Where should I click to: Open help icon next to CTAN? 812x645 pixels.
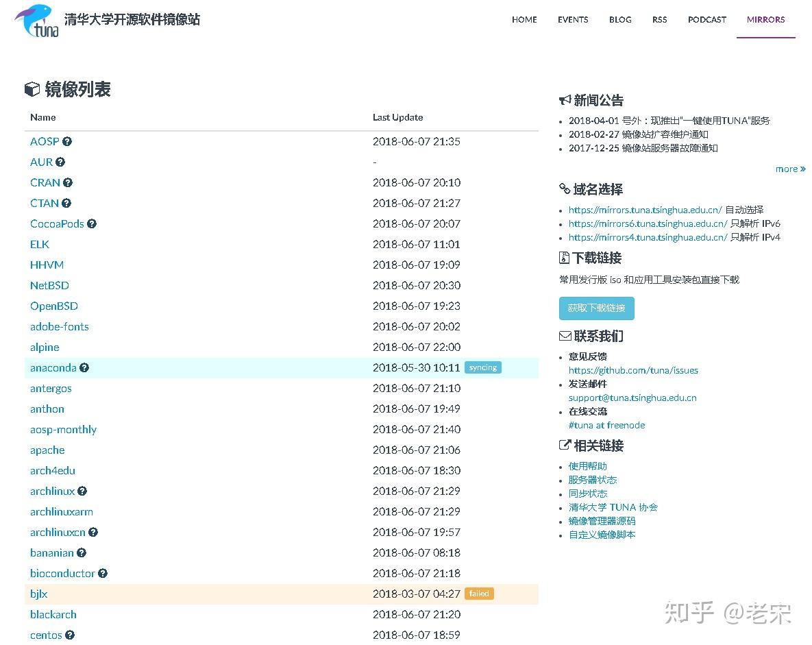pos(66,203)
